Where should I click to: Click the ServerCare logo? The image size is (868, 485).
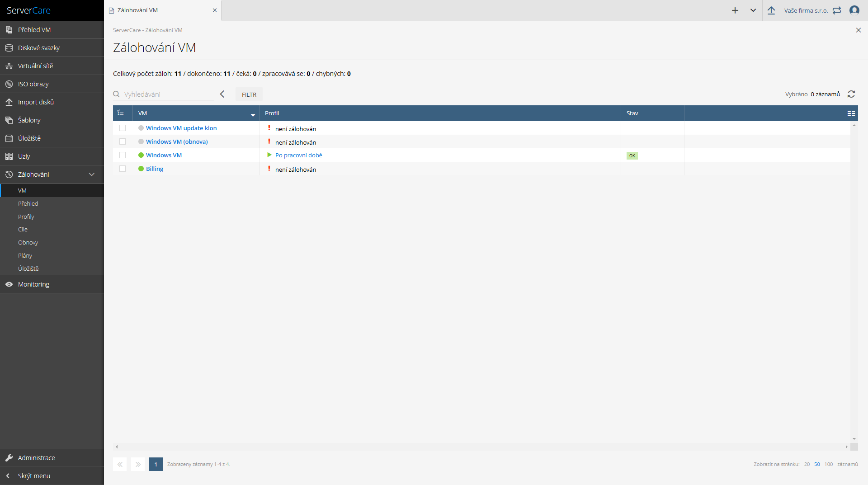(x=28, y=10)
